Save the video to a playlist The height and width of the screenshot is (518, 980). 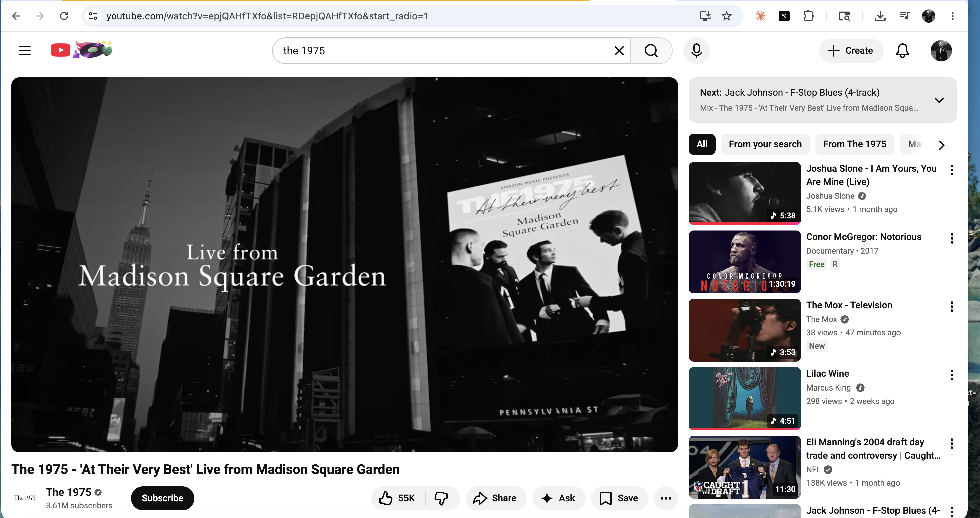(x=619, y=498)
